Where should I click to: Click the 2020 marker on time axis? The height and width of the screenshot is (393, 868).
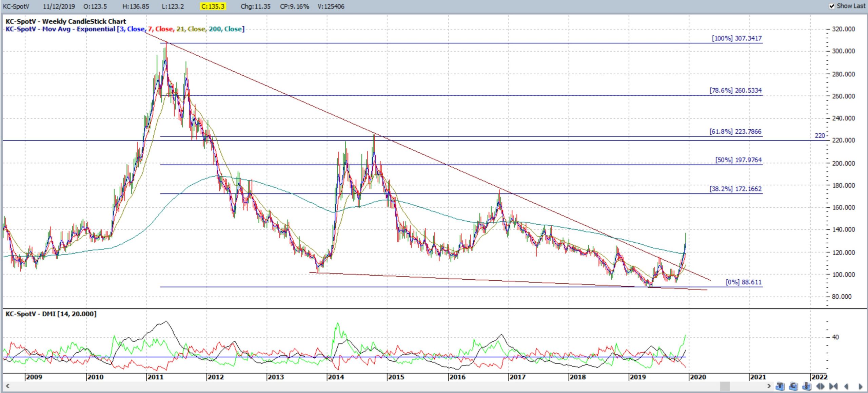click(x=698, y=377)
